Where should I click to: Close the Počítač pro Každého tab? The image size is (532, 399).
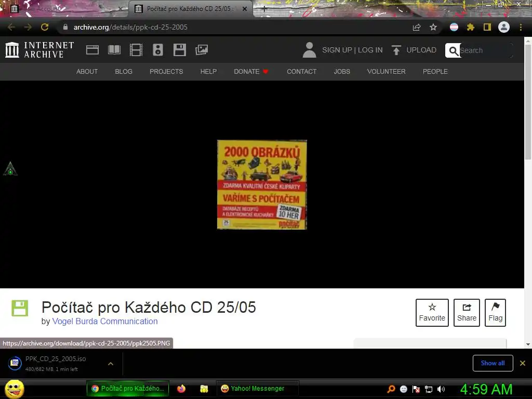pyautogui.click(x=245, y=9)
